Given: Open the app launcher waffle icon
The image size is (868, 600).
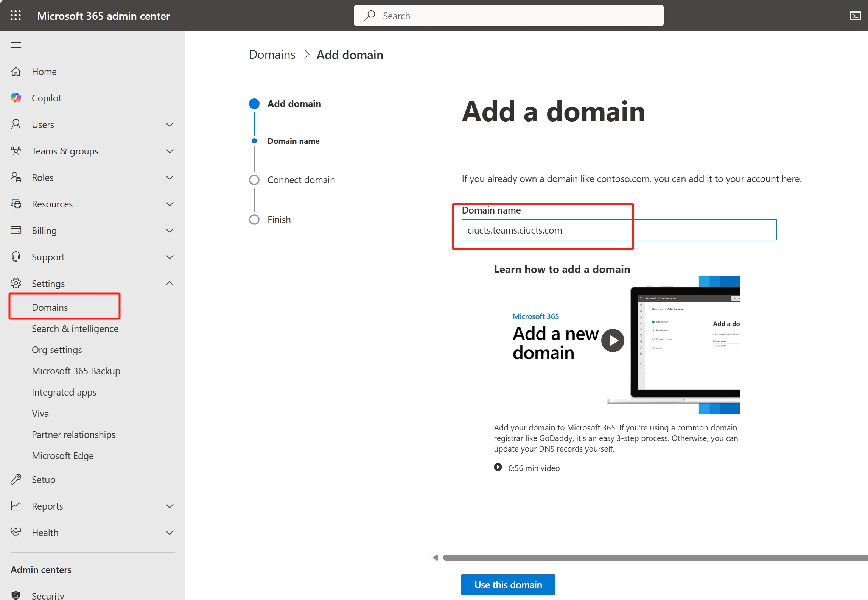Looking at the screenshot, I should (16, 16).
